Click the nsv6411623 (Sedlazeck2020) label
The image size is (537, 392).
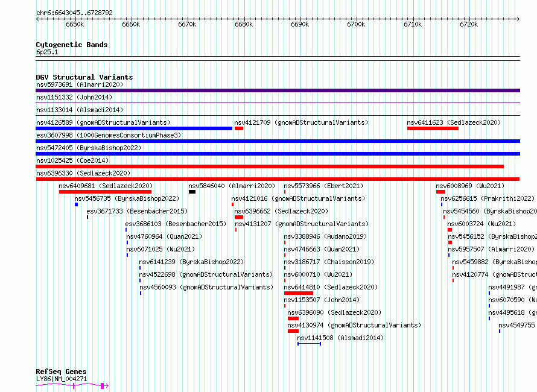454,122
